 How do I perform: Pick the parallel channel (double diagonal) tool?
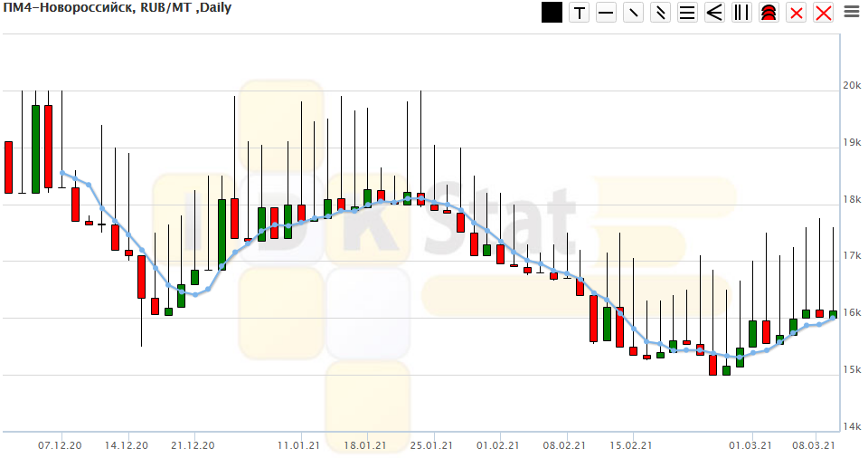point(660,13)
